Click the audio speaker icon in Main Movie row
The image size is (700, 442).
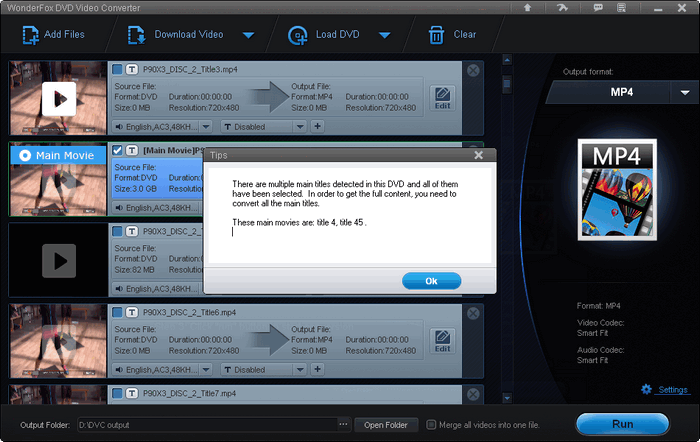point(119,208)
